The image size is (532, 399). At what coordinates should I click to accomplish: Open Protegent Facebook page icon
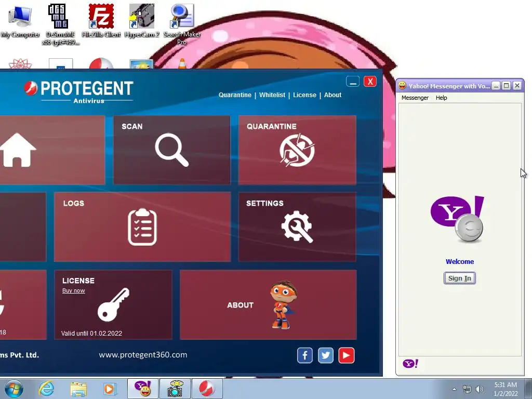[304, 355]
